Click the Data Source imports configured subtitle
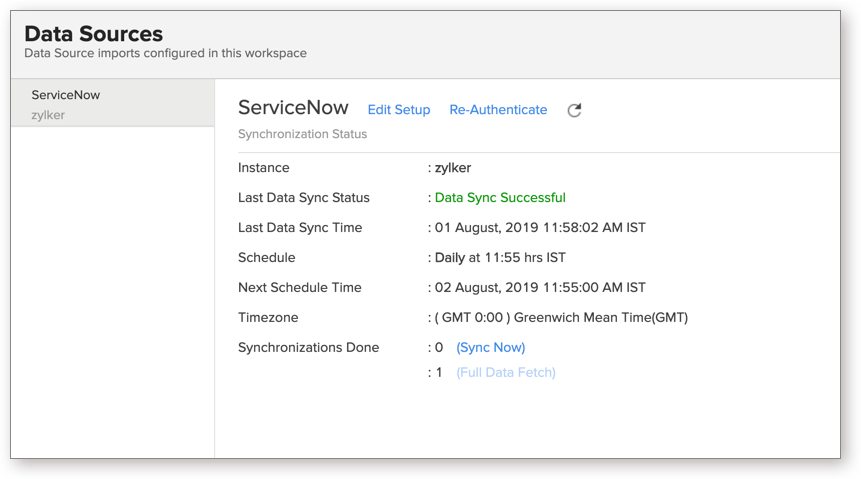861x479 pixels. tap(165, 53)
